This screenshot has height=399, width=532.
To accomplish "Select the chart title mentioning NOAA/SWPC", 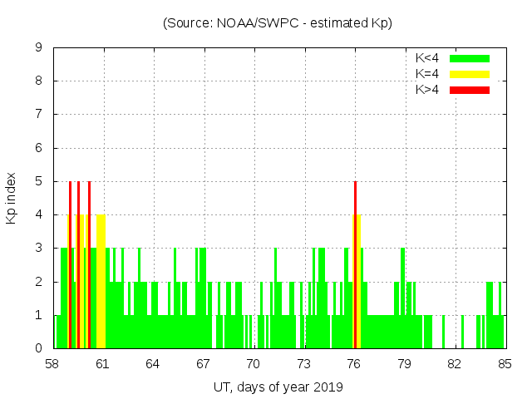I will point(278,23).
